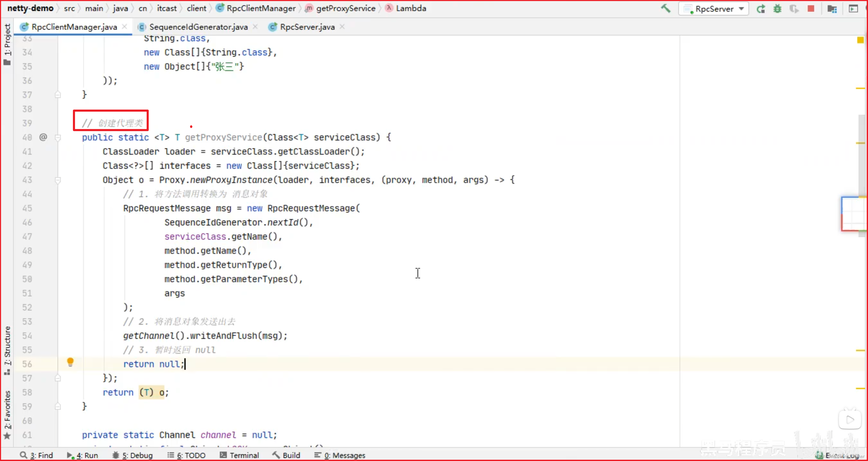Click the red Stop button
The width and height of the screenshot is (868, 461).
point(811,9)
